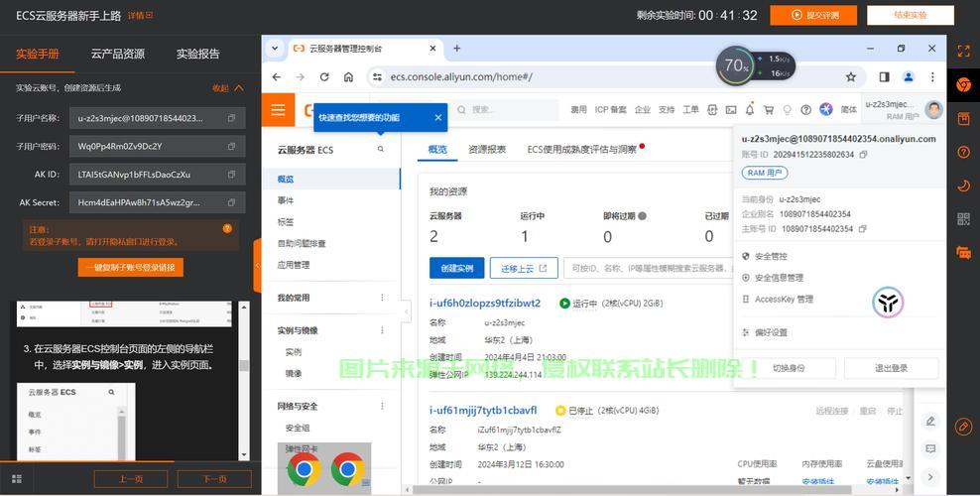The image size is (980, 496).
Task: Switch to the 实验报告 tab
Action: click(198, 54)
